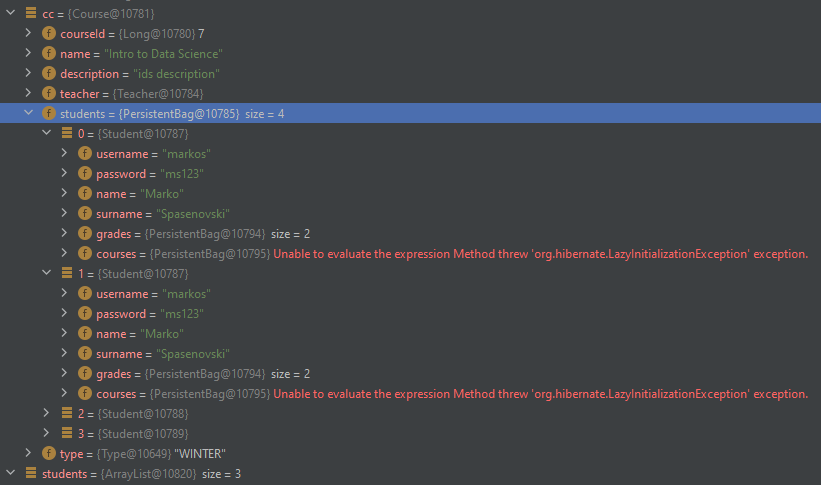Click the field icon next to teacher
The height and width of the screenshot is (485, 821).
(x=49, y=94)
